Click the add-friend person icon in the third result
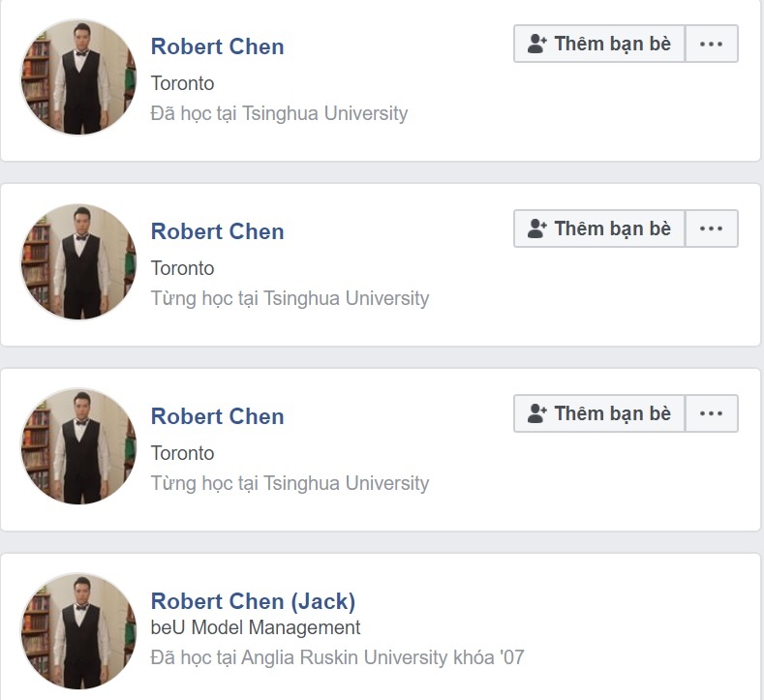 pos(537,413)
